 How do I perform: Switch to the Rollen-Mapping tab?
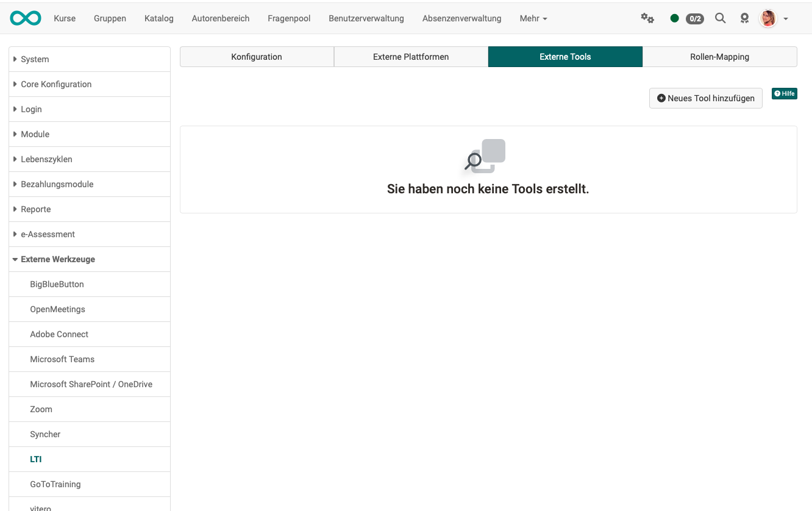[719, 57]
